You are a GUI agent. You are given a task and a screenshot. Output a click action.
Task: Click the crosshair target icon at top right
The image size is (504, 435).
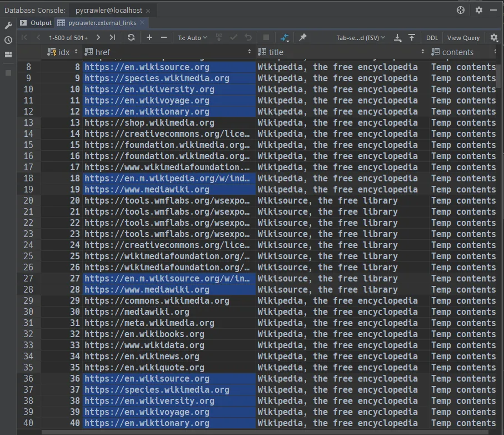coord(461,10)
